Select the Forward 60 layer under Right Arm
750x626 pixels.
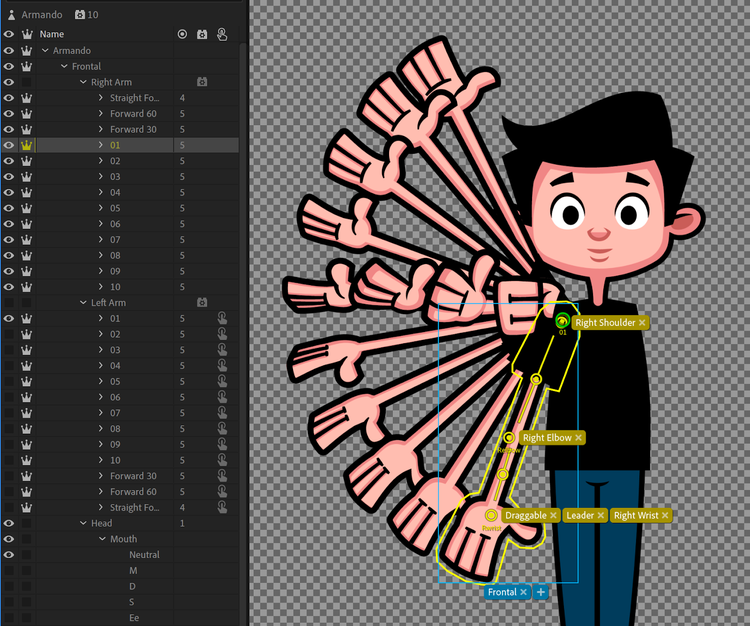tap(133, 114)
